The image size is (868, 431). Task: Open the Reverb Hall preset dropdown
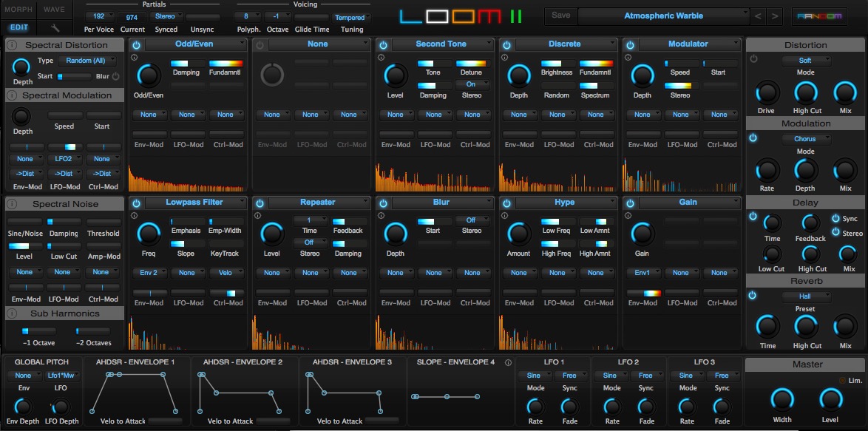[x=806, y=296]
